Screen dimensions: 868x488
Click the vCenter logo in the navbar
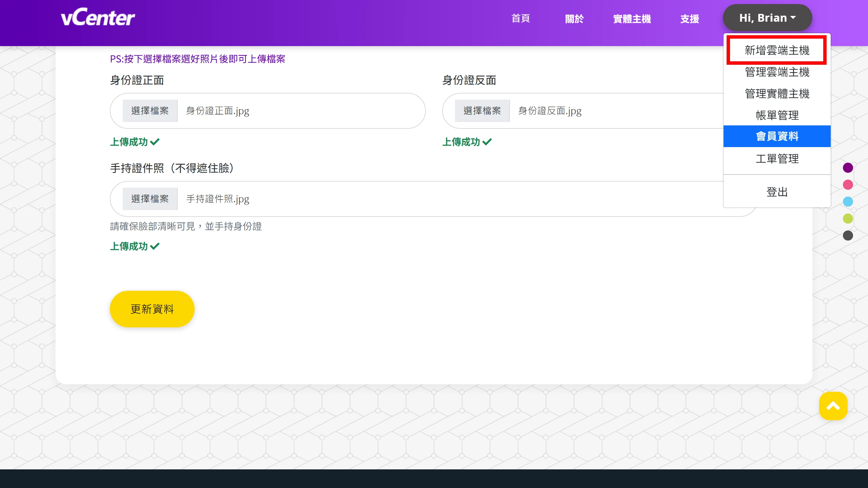(x=98, y=17)
